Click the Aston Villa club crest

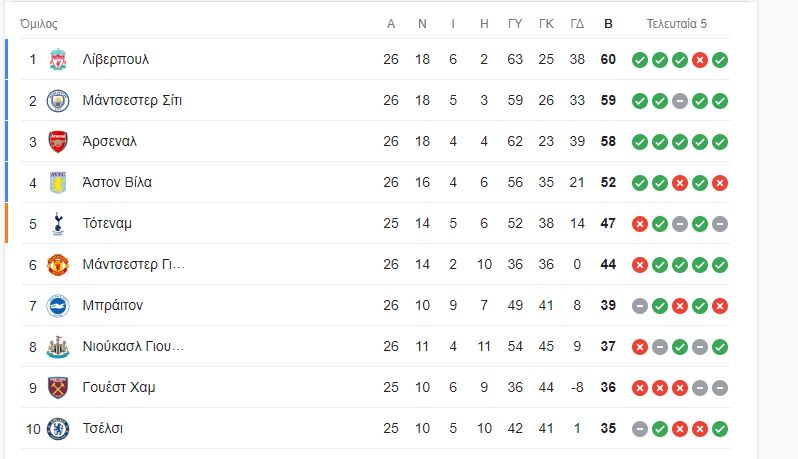click(x=57, y=183)
